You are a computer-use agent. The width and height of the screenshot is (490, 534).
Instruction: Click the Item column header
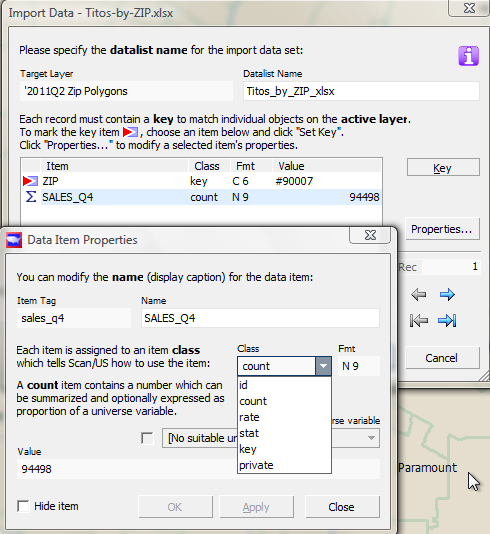click(114, 166)
